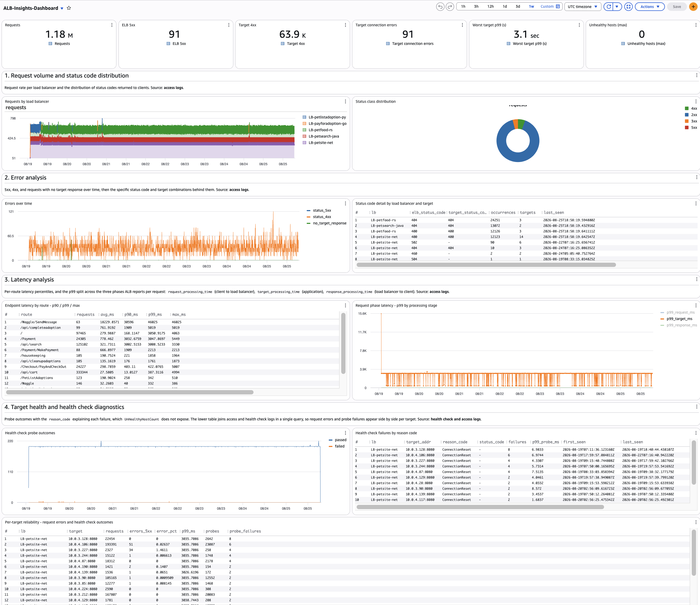Open Health check failures widget menu
700x605 pixels.
pyautogui.click(x=695, y=433)
